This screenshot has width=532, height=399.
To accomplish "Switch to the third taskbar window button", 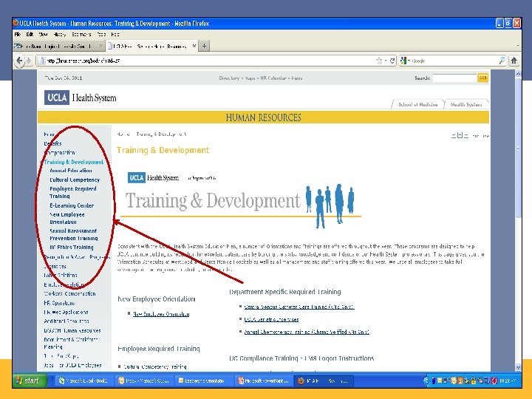I will (204, 381).
